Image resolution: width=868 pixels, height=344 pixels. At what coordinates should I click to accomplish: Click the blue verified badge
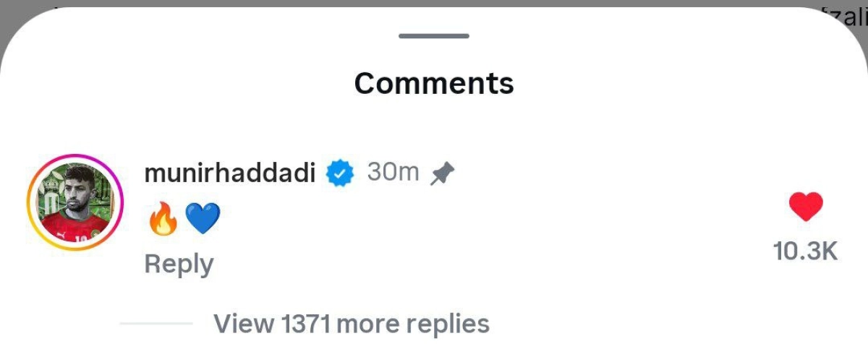click(x=339, y=173)
